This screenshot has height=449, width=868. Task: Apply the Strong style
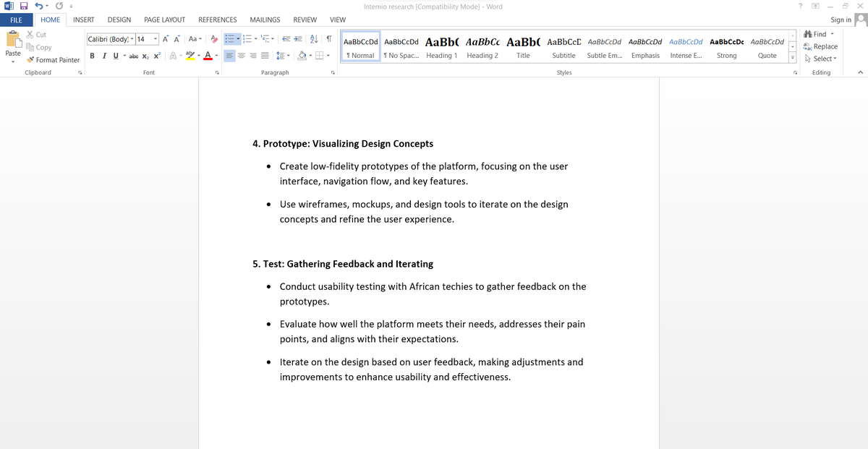click(x=726, y=48)
